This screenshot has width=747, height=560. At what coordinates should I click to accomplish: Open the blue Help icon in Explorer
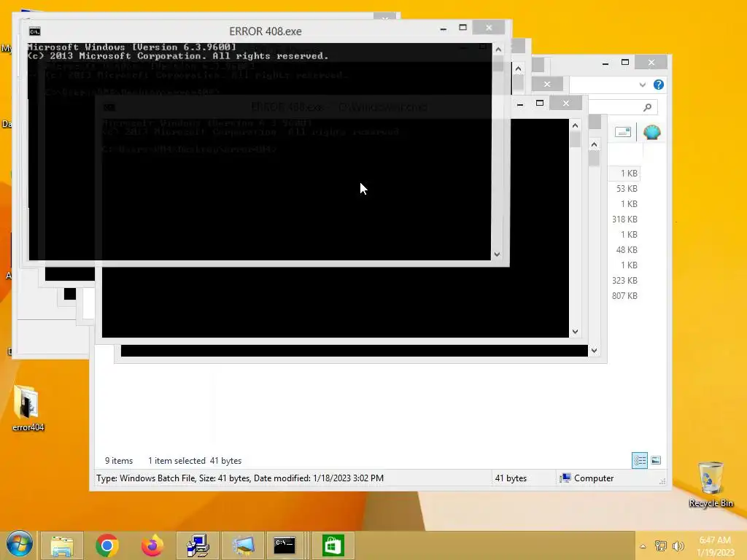coord(659,85)
